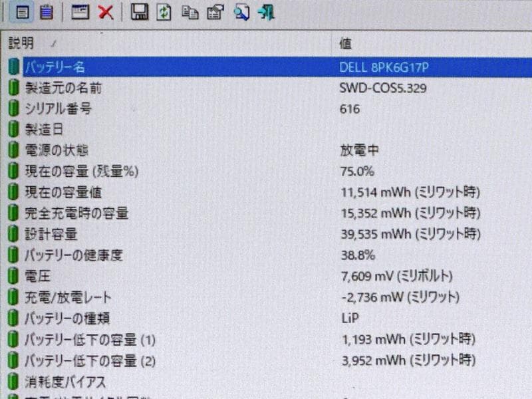Select the 電圧 voltage row
532x399 pixels.
pos(199,276)
